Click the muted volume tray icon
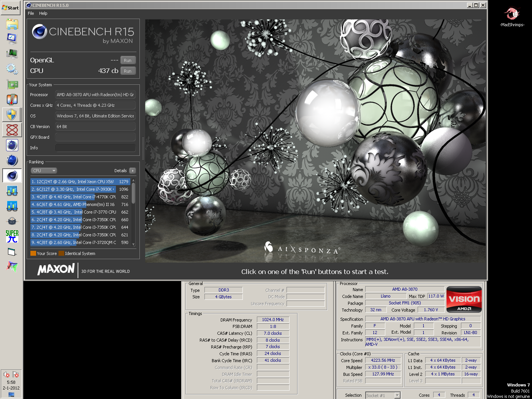 click(6, 375)
